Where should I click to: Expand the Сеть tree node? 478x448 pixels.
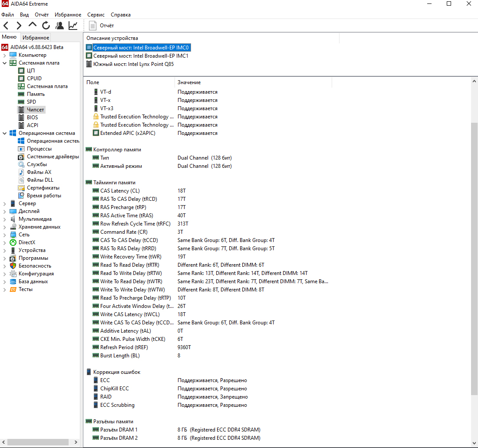pyautogui.click(x=5, y=235)
